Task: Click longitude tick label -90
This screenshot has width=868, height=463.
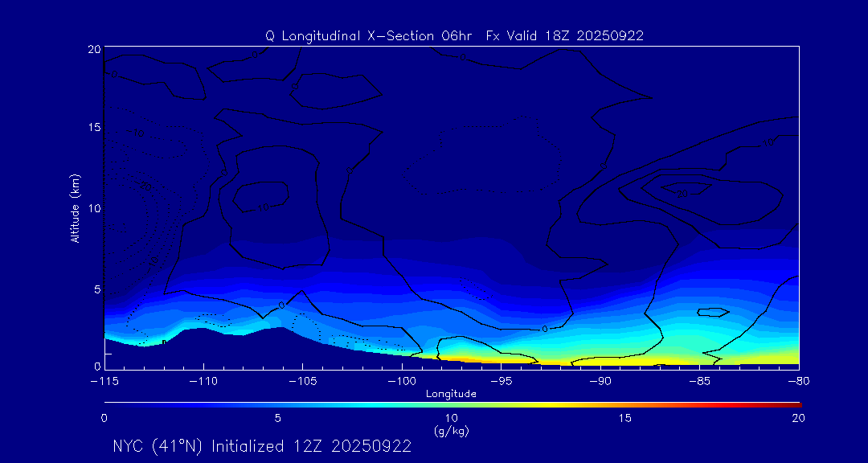Action: (x=600, y=382)
